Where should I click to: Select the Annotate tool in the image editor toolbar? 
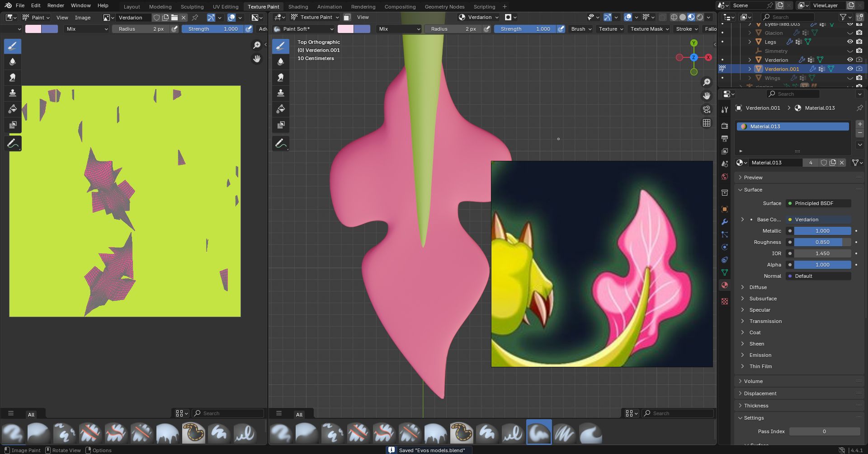[x=13, y=144]
